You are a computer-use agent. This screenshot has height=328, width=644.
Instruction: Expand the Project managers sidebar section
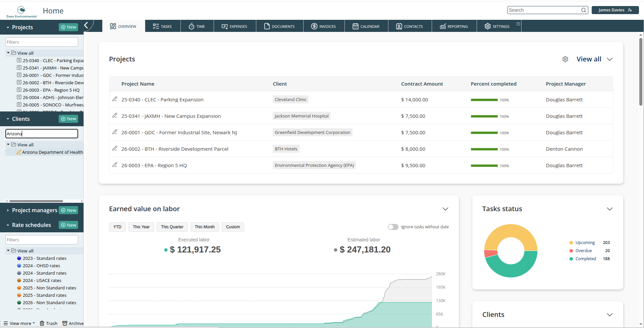click(8, 210)
